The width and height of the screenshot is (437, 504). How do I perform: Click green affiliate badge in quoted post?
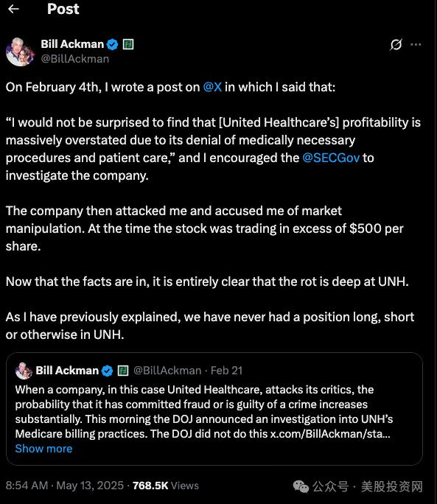tap(122, 371)
